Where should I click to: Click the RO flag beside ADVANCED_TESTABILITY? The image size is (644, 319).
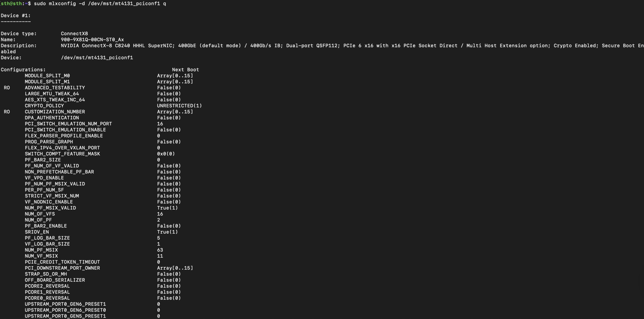7,88
